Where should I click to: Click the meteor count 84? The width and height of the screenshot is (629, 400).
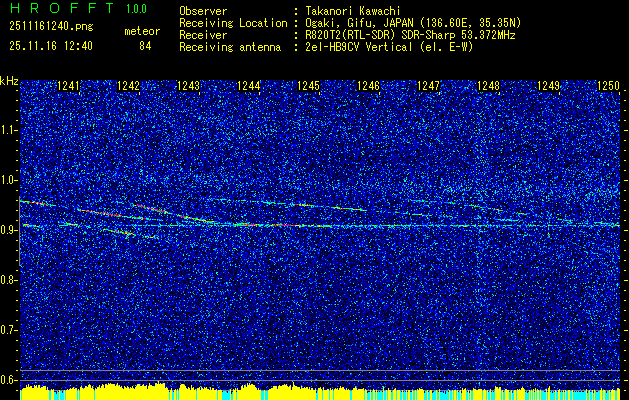click(145, 46)
